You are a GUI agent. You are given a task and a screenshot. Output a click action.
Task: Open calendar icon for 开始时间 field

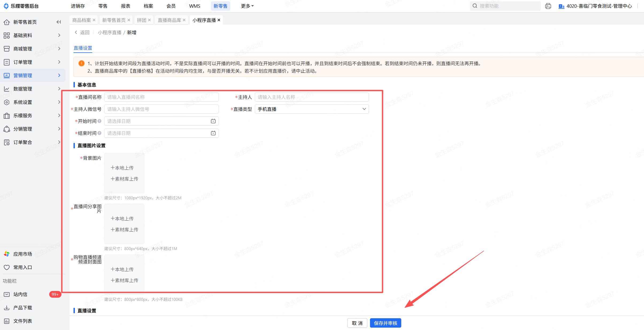(x=213, y=121)
